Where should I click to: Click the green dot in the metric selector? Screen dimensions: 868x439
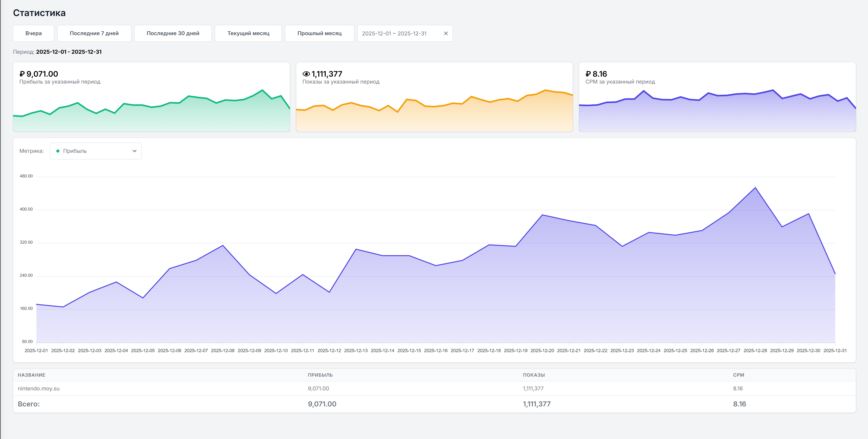[58, 151]
